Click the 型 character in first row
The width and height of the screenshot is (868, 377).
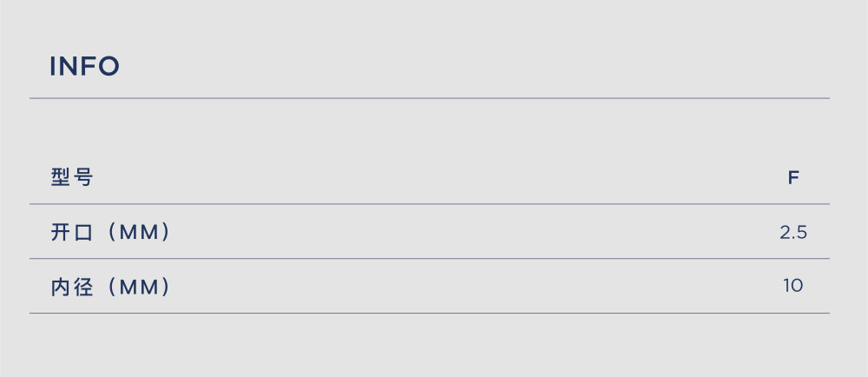(x=60, y=177)
